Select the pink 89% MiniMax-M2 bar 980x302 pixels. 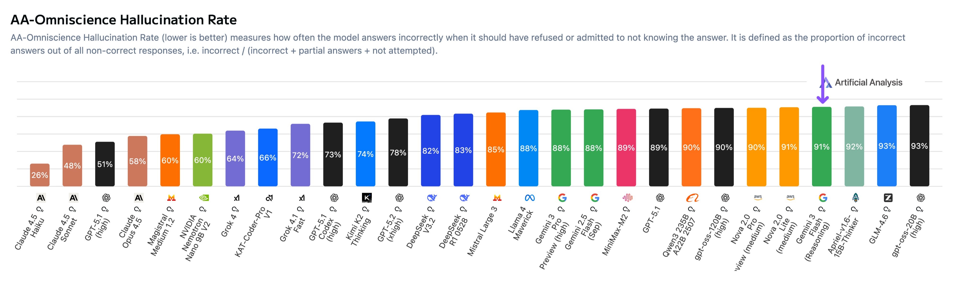626,147
